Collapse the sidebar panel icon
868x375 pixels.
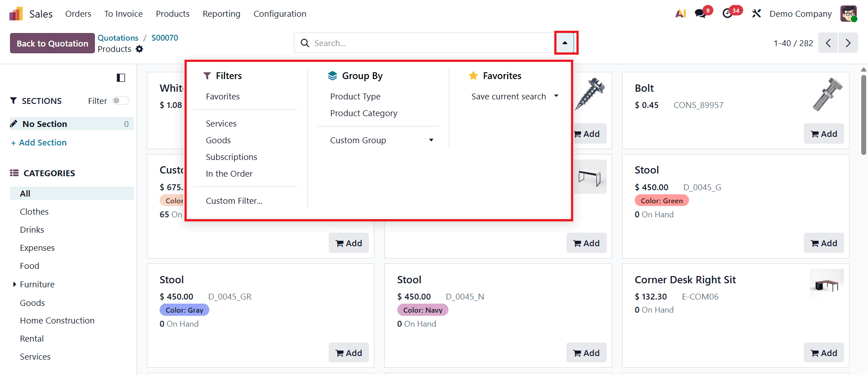click(x=121, y=78)
